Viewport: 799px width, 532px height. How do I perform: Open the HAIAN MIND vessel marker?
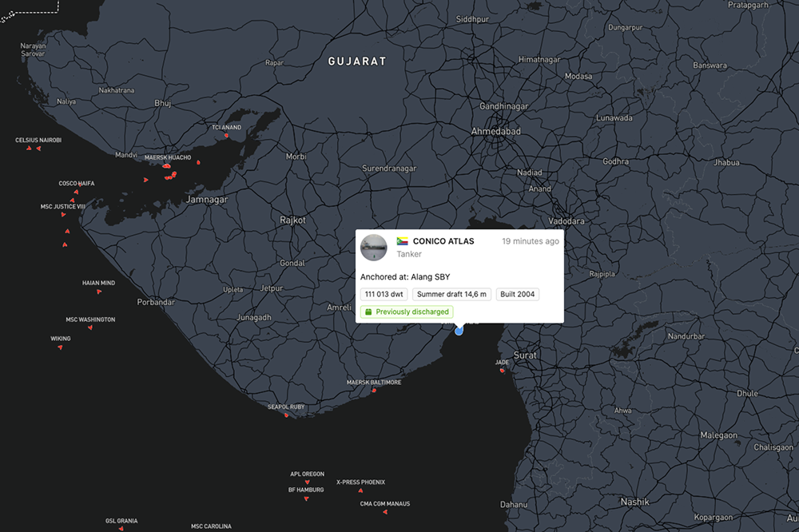tap(99, 292)
